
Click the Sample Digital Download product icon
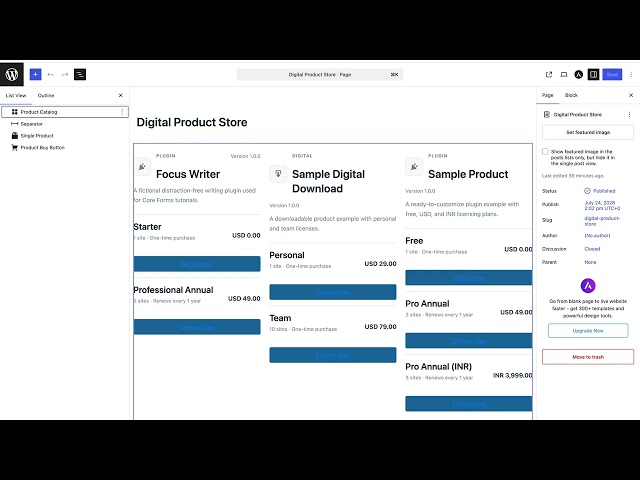point(278,173)
